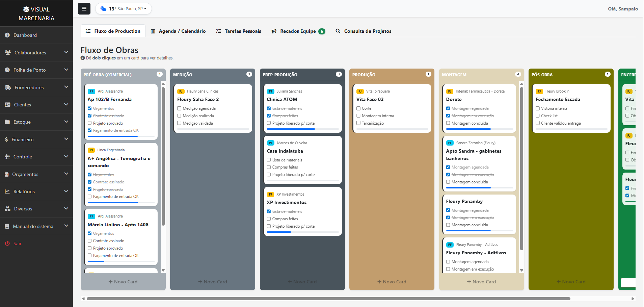Click the Relatórios chart line icon
This screenshot has height=307, width=644.
(7, 191)
